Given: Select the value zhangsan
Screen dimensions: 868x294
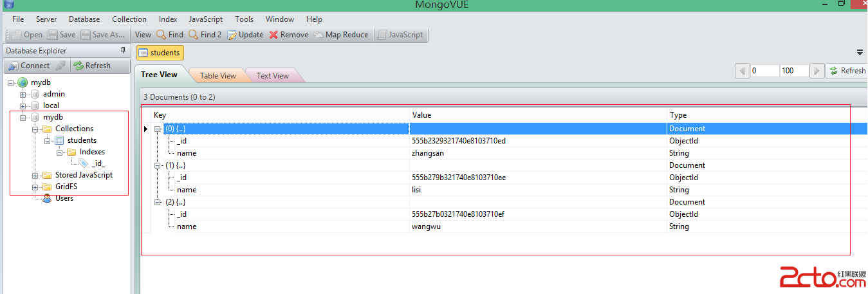Looking at the screenshot, I should coord(428,153).
